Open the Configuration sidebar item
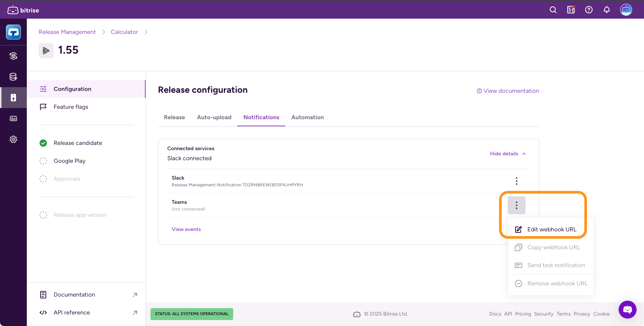The image size is (644, 326). click(86, 89)
